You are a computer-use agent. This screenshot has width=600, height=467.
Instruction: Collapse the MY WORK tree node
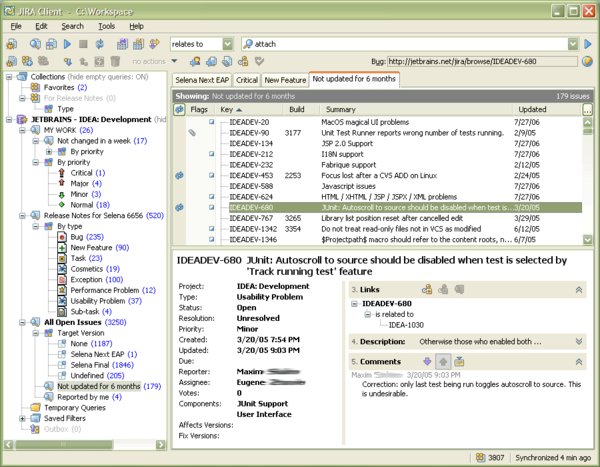click(x=21, y=130)
